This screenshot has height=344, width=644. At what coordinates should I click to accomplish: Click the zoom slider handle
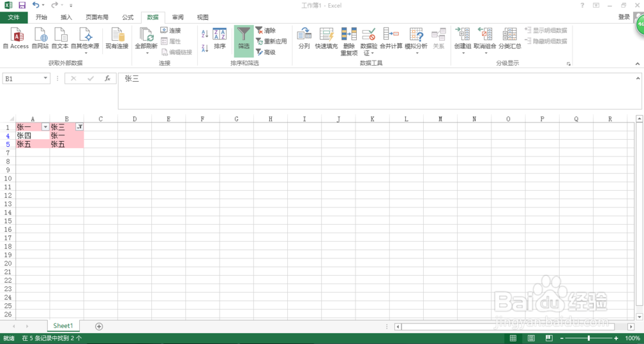pos(589,338)
